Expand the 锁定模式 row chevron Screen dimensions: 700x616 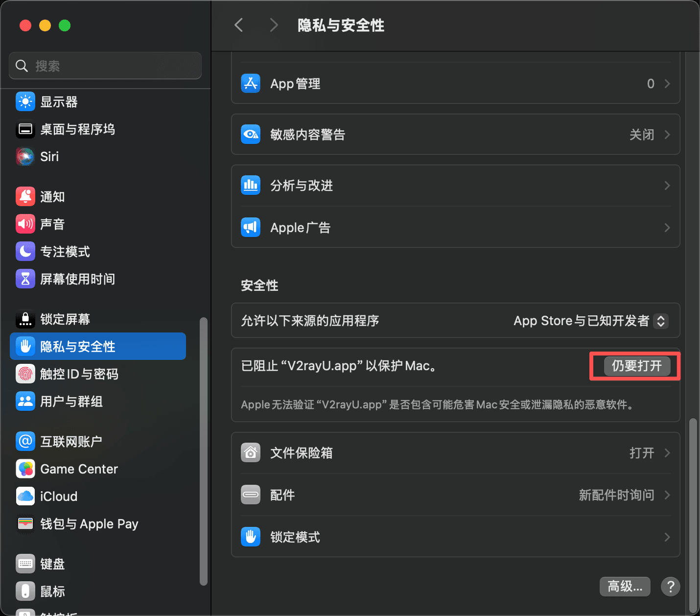[x=667, y=537]
